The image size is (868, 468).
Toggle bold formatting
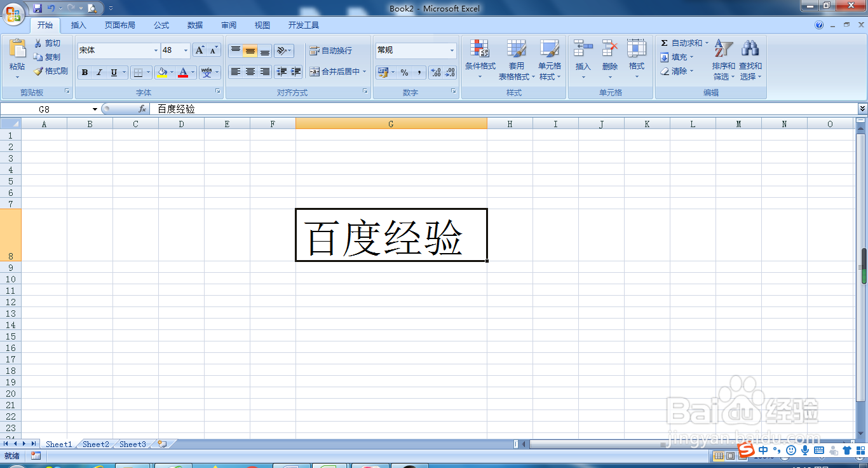[x=85, y=72]
